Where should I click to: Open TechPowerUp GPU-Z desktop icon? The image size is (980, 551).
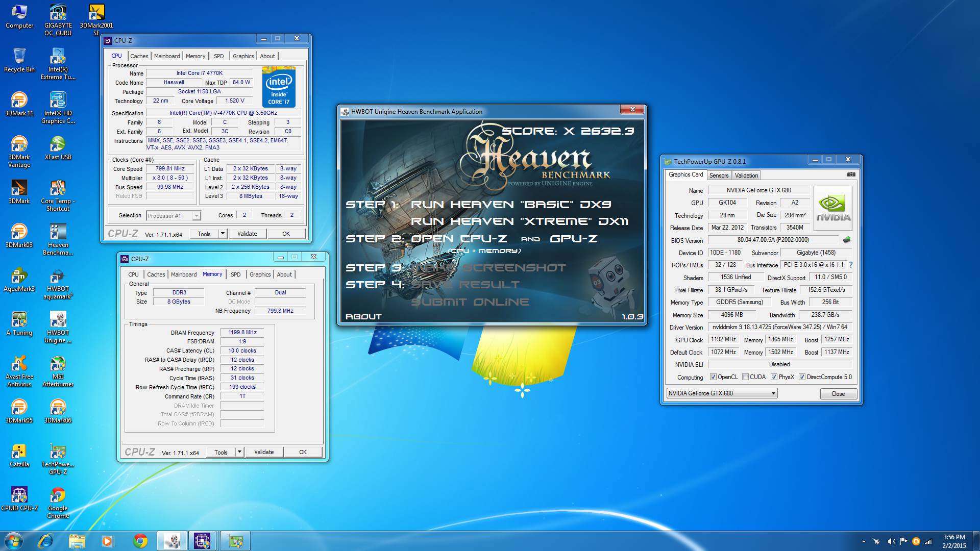pos(58,459)
